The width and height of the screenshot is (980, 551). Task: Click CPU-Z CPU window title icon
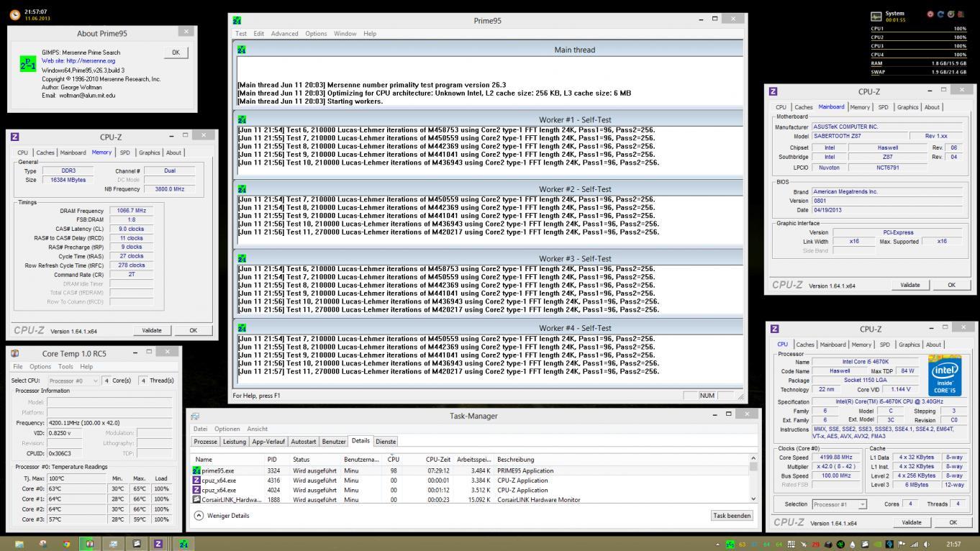tap(774, 329)
